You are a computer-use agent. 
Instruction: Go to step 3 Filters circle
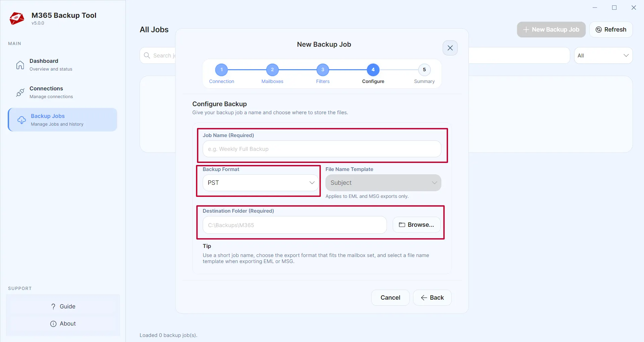[323, 70]
